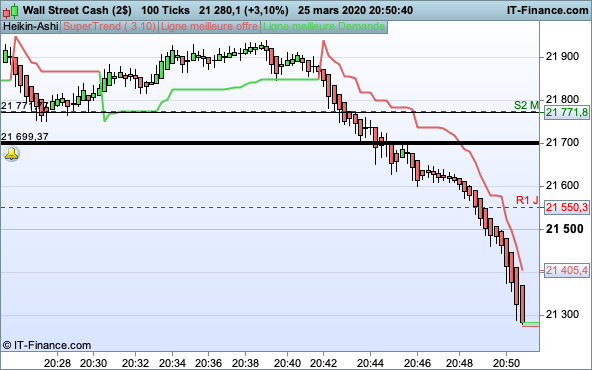This screenshot has height=370, width=592.
Task: Click the SuperTrend 21 405,4 price tag
Action: [x=567, y=270]
